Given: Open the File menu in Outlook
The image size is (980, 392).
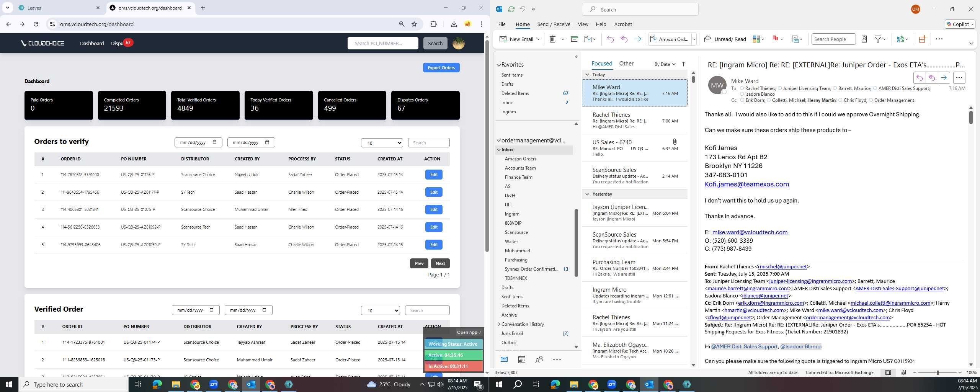Looking at the screenshot, I should pyautogui.click(x=501, y=24).
